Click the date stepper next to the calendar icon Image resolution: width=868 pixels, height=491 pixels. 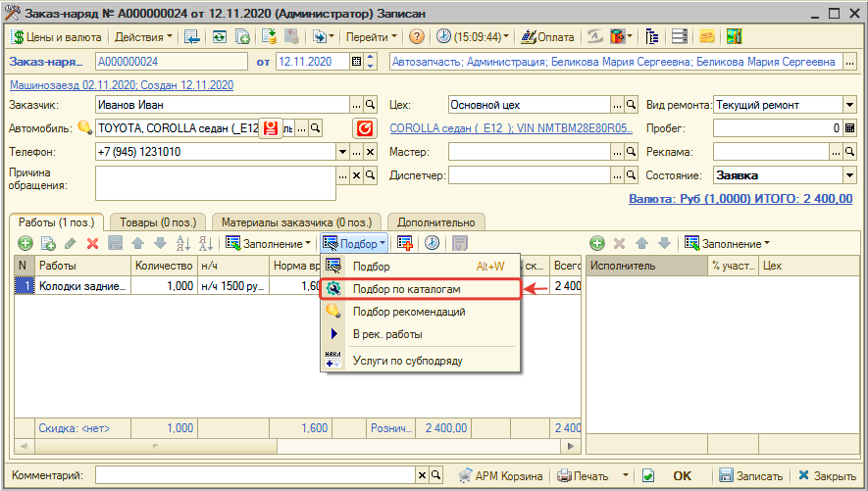click(371, 62)
